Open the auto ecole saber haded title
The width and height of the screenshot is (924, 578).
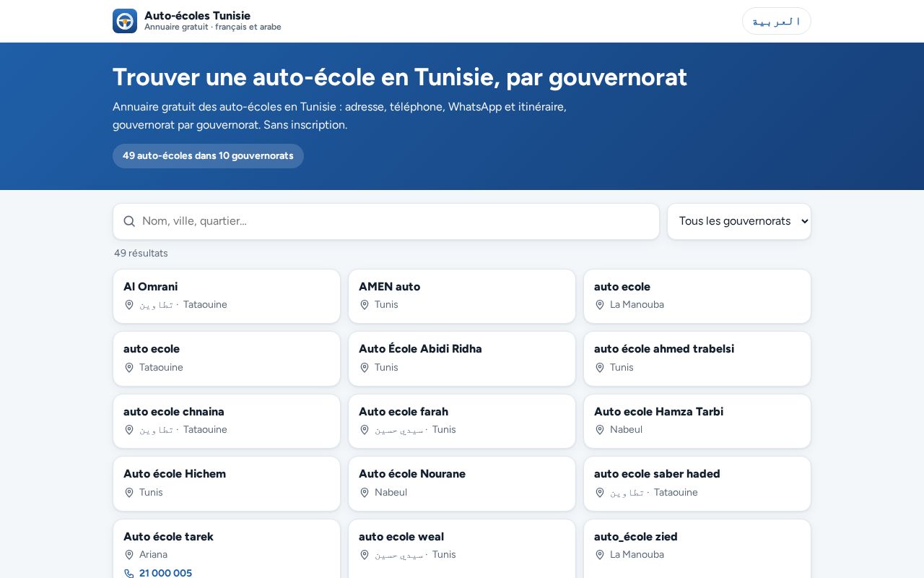[657, 474]
